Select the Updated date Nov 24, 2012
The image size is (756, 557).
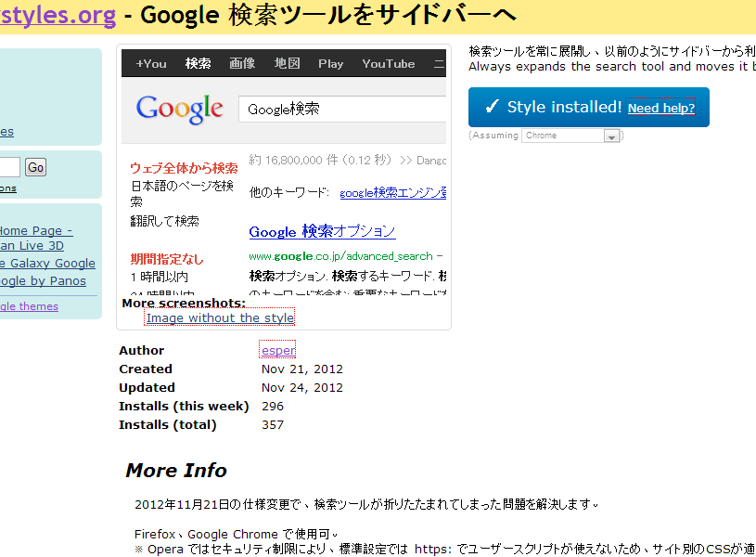[302, 388]
